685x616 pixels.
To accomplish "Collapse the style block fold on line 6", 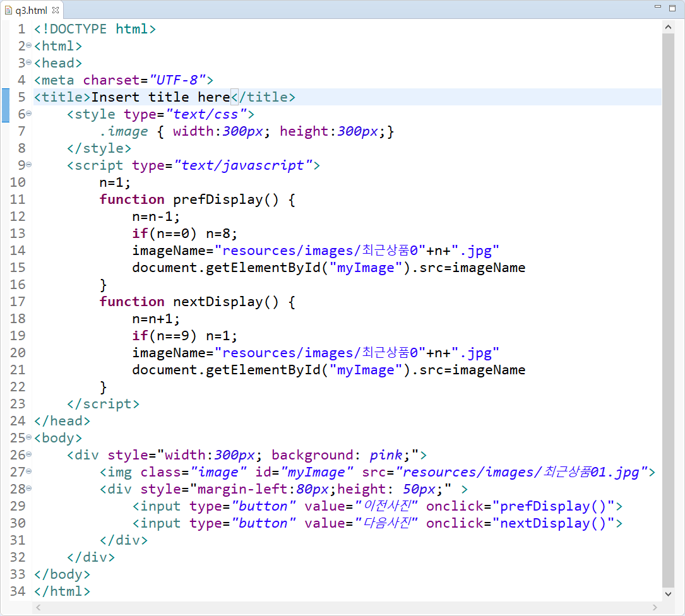I will (29, 113).
